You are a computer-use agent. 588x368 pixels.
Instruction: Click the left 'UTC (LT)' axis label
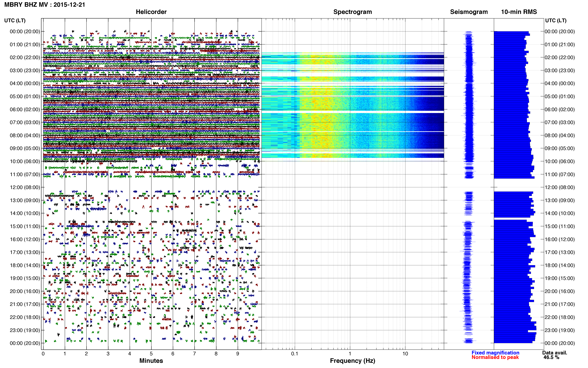click(x=15, y=20)
